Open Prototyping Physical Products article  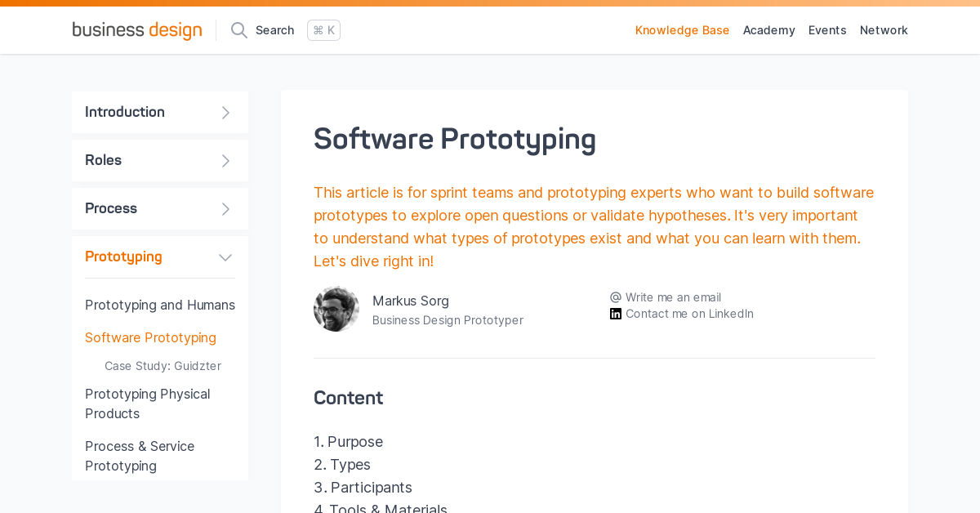147,404
